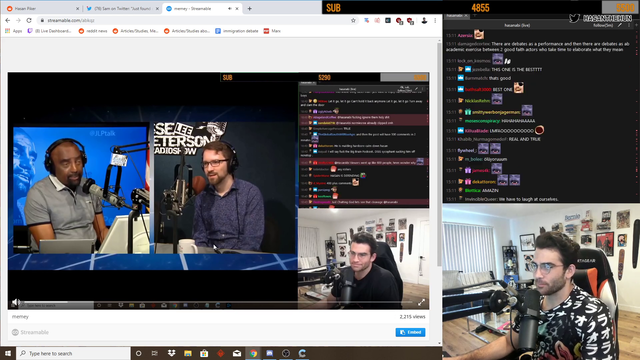This screenshot has height=360, width=640.
Task: Open the Articles/Studies Me... bookmark folder
Action: pos(135,31)
